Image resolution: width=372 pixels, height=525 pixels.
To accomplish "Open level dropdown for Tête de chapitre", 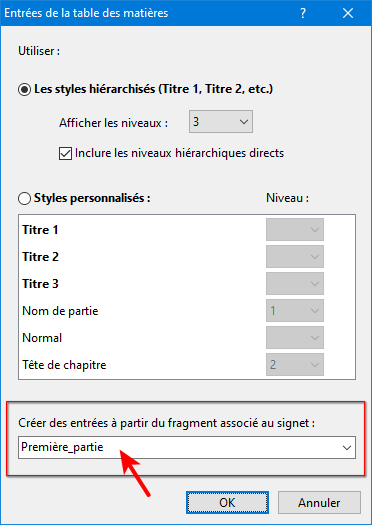I will pos(295,364).
